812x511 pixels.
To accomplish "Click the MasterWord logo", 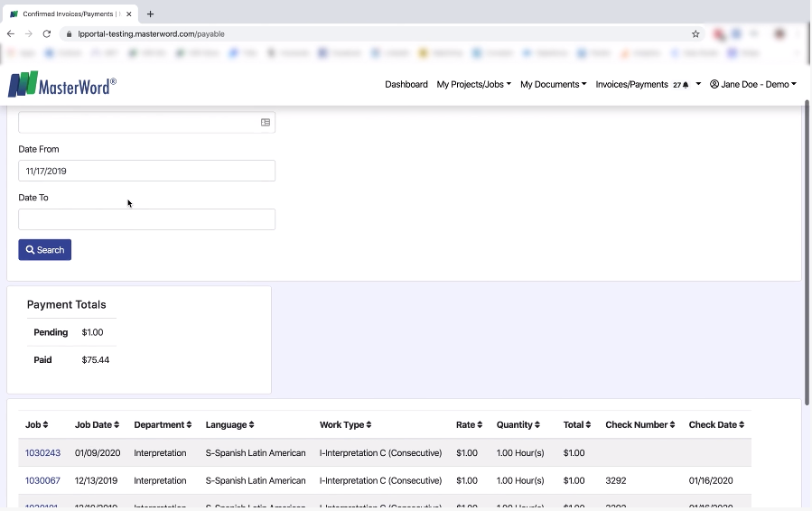I will pos(61,85).
